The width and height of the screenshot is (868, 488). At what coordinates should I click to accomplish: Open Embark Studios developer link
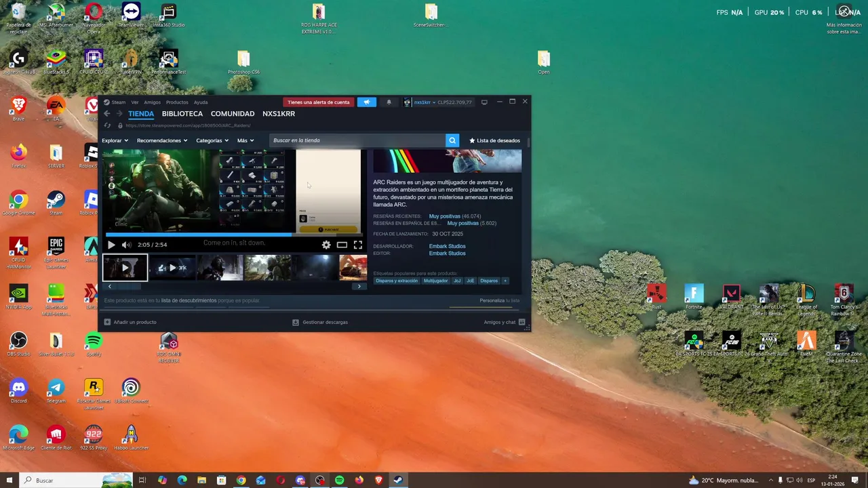447,246
